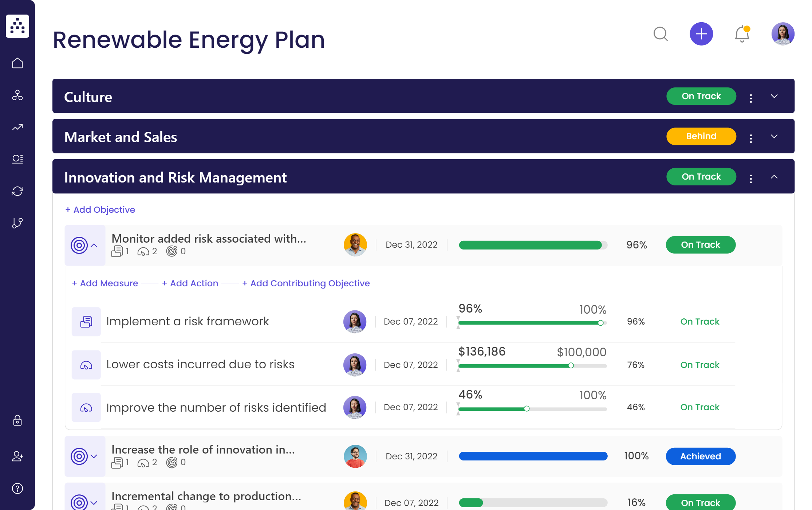
Task: Expand the Market and Sales section
Action: [774, 137]
